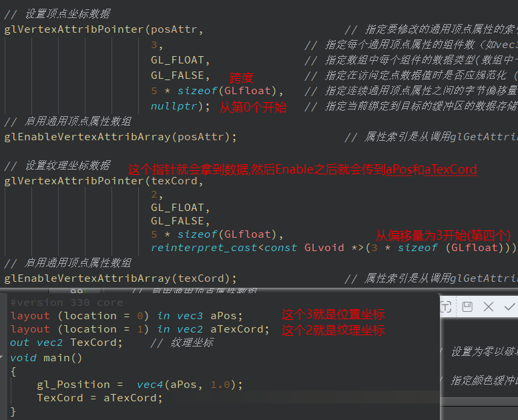The image size is (518, 420).
Task: Click the text recognition icon in screenshot toolbar
Action: [447, 306]
